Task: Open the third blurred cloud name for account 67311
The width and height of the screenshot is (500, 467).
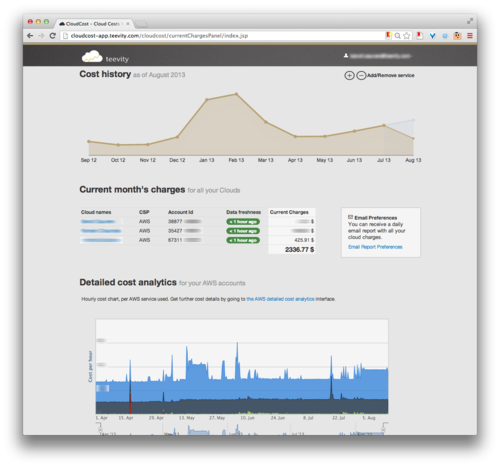Action: (x=101, y=240)
